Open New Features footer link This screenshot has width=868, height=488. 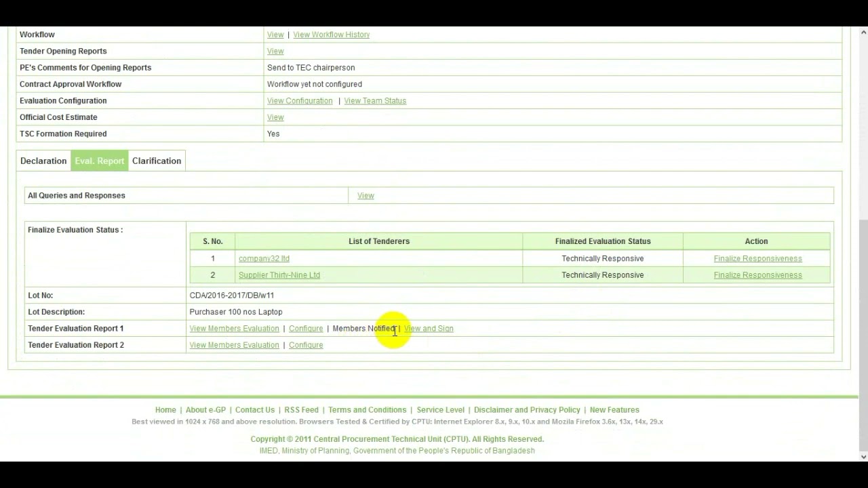614,410
